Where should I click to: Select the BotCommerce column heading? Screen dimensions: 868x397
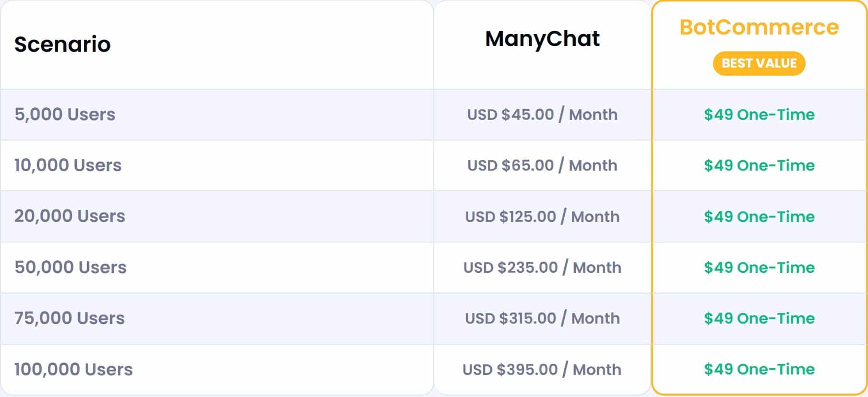[x=759, y=27]
